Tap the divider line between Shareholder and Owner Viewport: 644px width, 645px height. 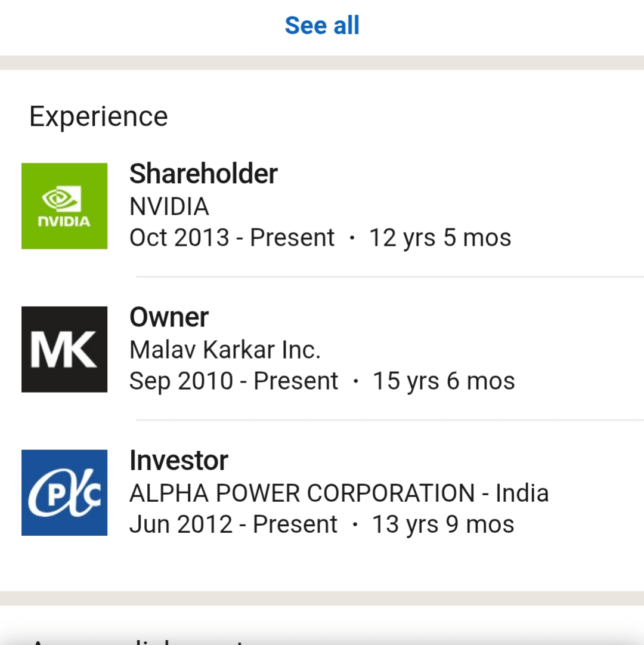tap(390, 277)
